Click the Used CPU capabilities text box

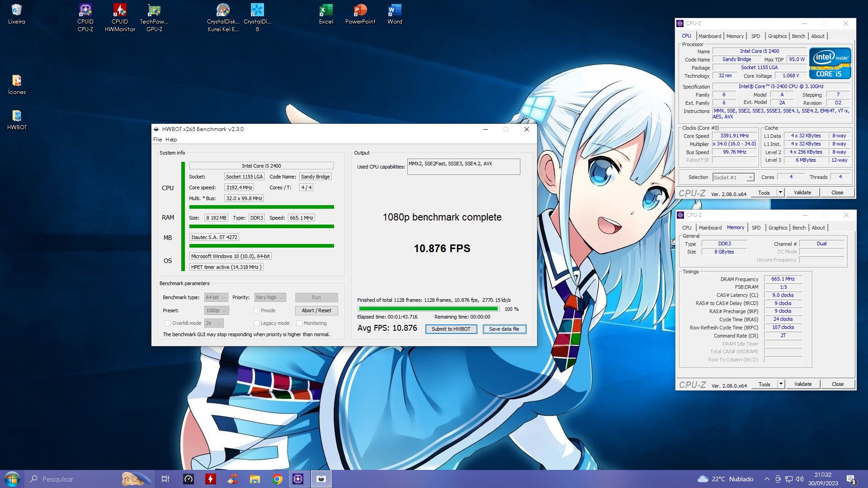463,167
